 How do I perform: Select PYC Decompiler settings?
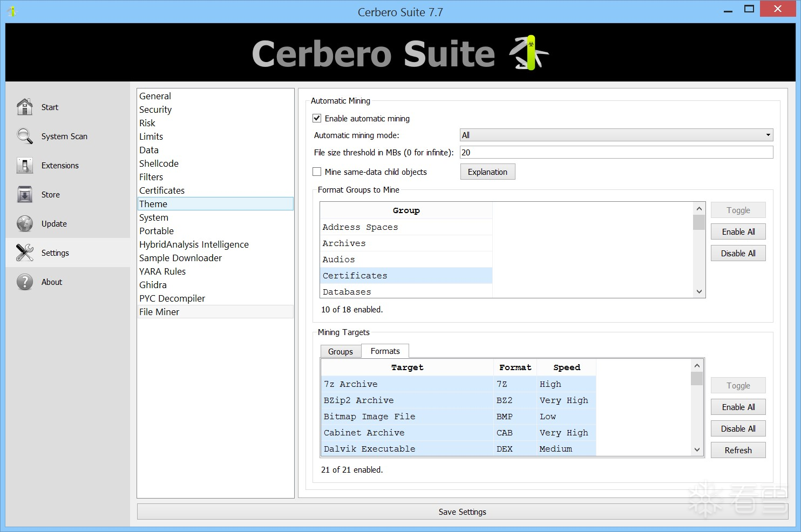click(x=215, y=298)
